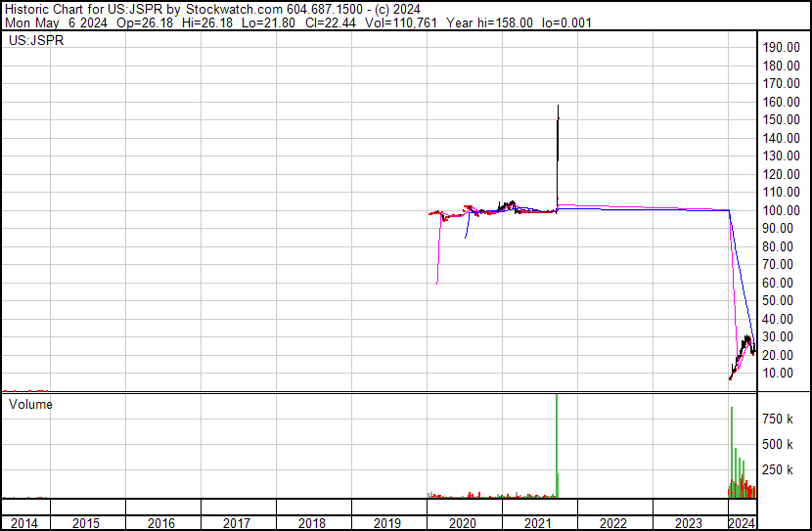Select the 2018 year on time axis
Screen dimensions: 812x531
tap(312, 523)
